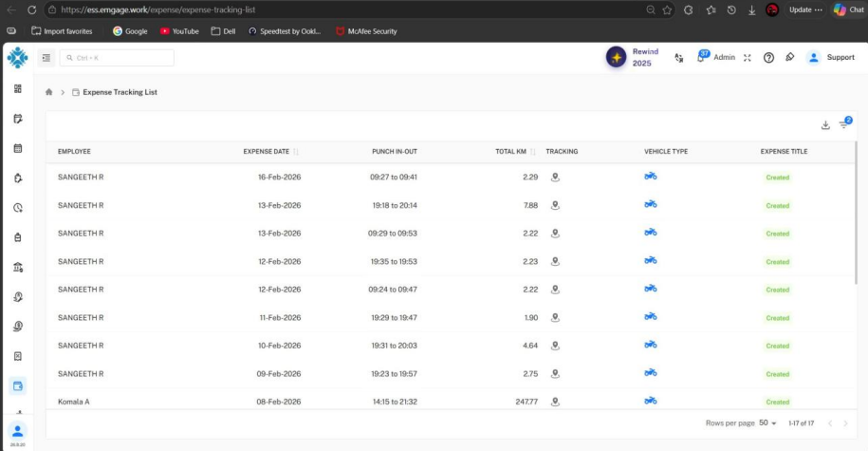The height and width of the screenshot is (451, 868).
Task: Open the Support user menu
Action: [x=831, y=58]
